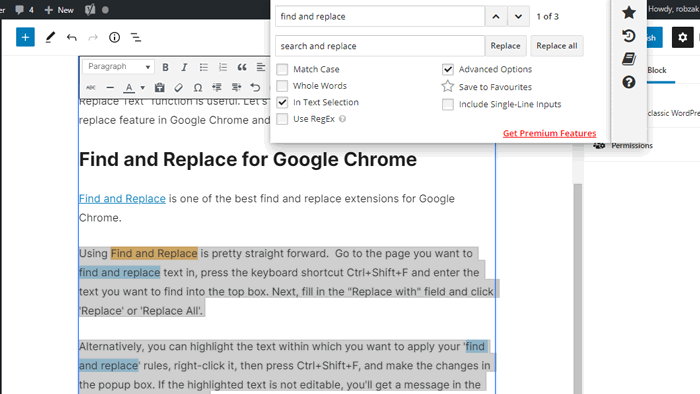Enable the Match Case checkbox
Screen dimensions: 700x394
coord(282,69)
